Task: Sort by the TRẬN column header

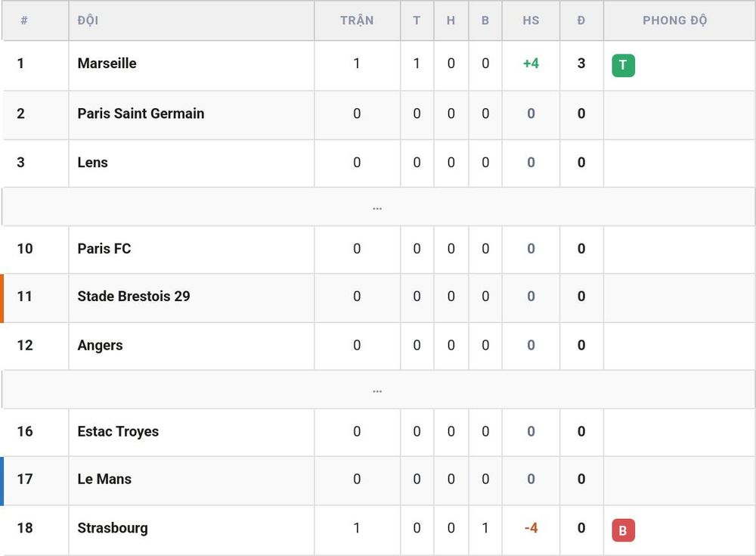Action: pyautogui.click(x=357, y=20)
